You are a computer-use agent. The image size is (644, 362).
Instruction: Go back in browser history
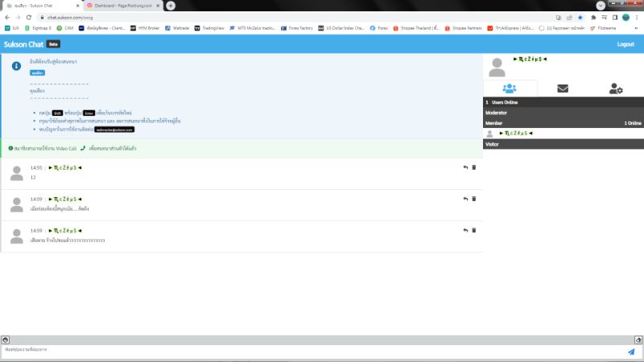point(7,18)
